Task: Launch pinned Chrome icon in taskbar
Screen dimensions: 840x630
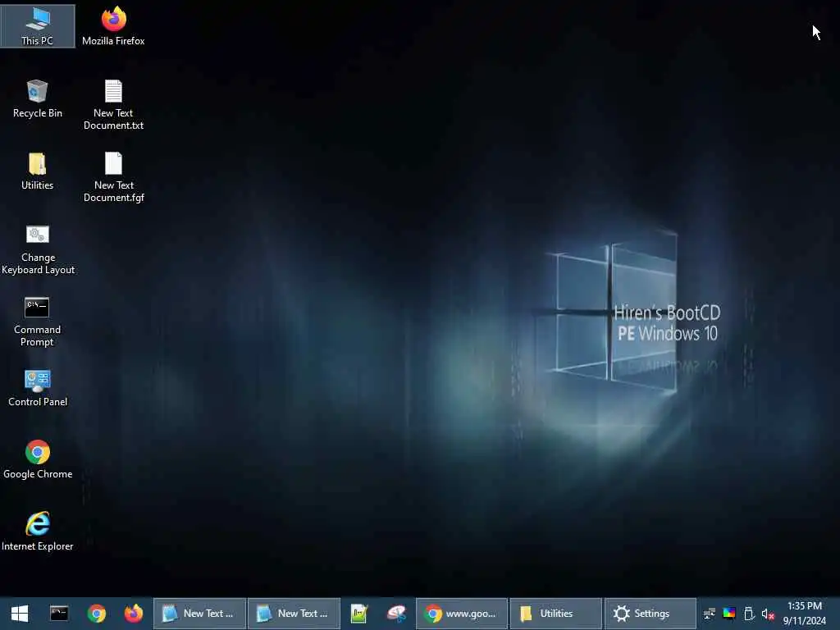Action: [x=97, y=614]
